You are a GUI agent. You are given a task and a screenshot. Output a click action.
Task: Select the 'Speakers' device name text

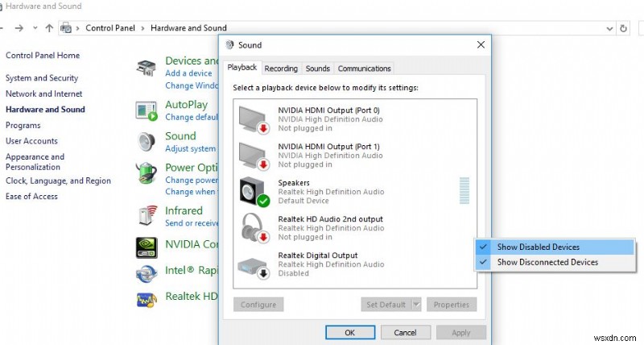pyautogui.click(x=294, y=183)
